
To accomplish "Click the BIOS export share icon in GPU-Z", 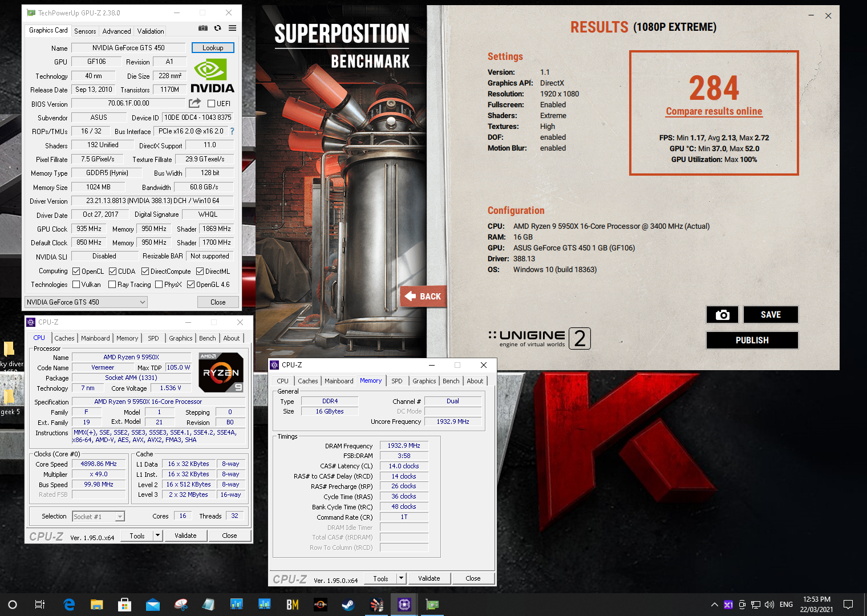I will point(195,103).
